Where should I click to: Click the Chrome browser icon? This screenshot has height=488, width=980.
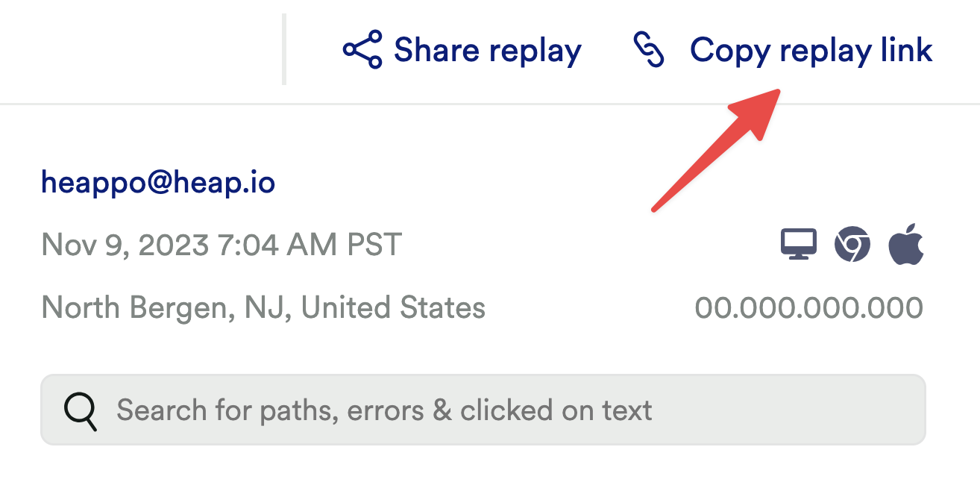tap(852, 245)
